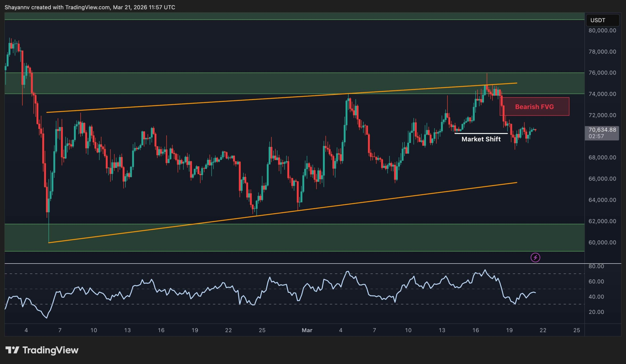The width and height of the screenshot is (626, 364).
Task: Click the purple lightning bolt icon
Action: 535,257
